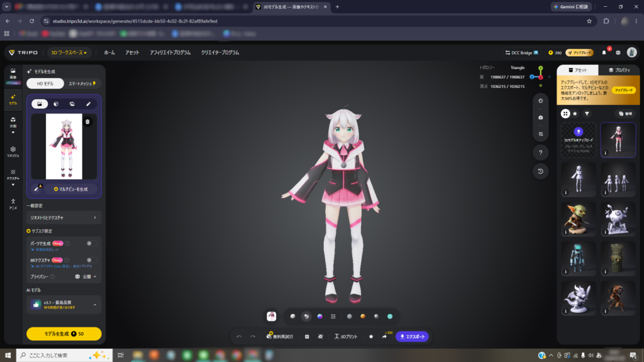
Task: Open the notifications bell
Action: point(604,53)
